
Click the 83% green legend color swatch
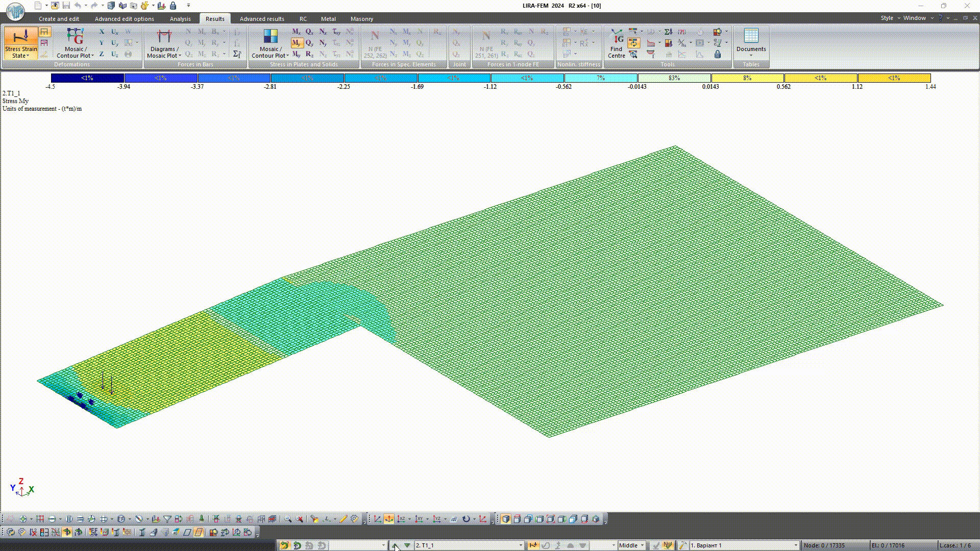(674, 78)
